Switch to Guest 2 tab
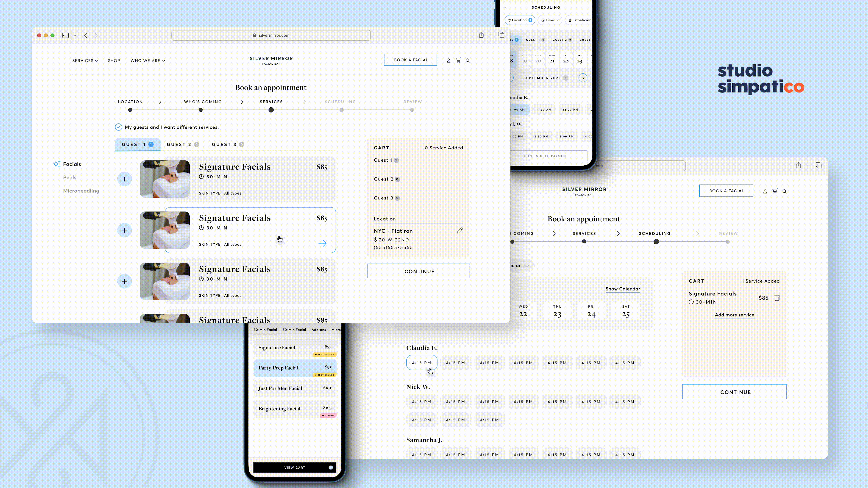This screenshot has width=868, height=488. click(x=183, y=144)
